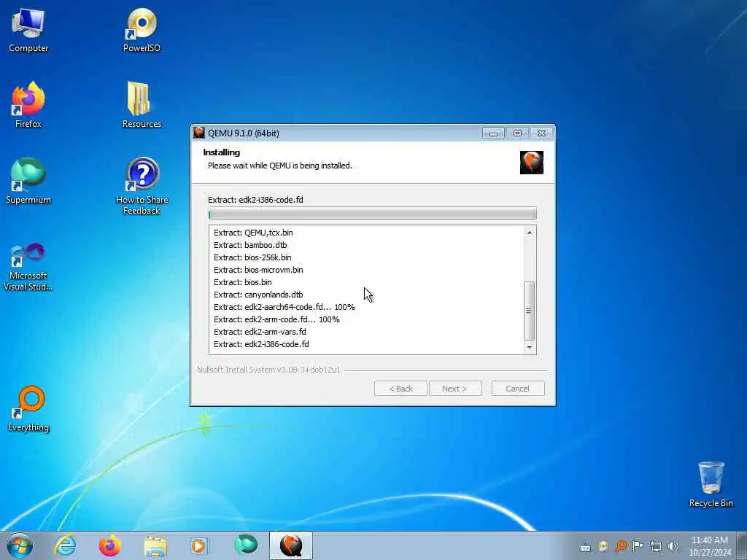The width and height of the screenshot is (747, 560).
Task: Open the on-screen keyboard tray icon
Action: click(586, 547)
